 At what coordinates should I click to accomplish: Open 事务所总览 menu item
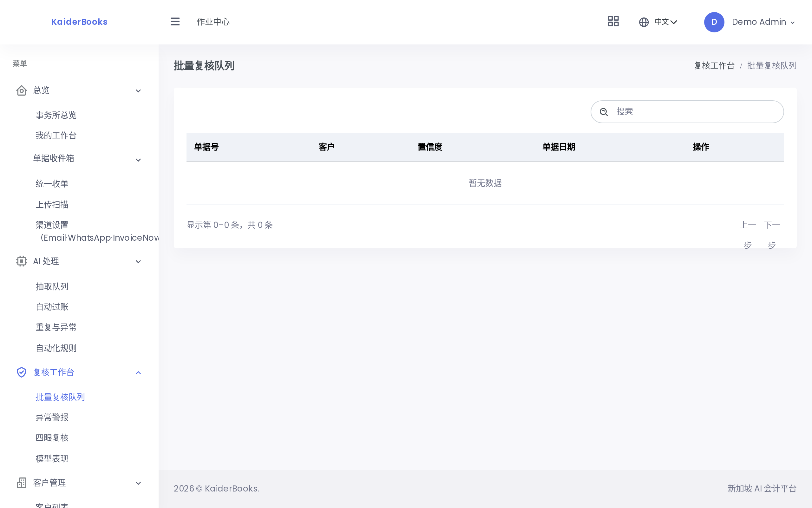point(56,115)
